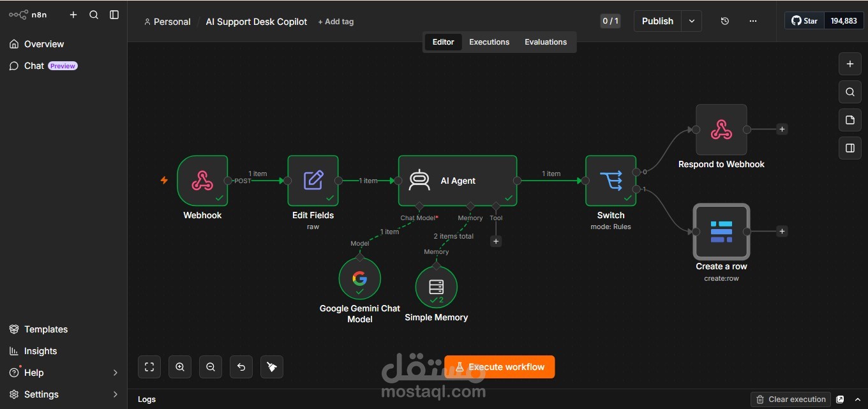Publish the workflow

click(x=657, y=21)
